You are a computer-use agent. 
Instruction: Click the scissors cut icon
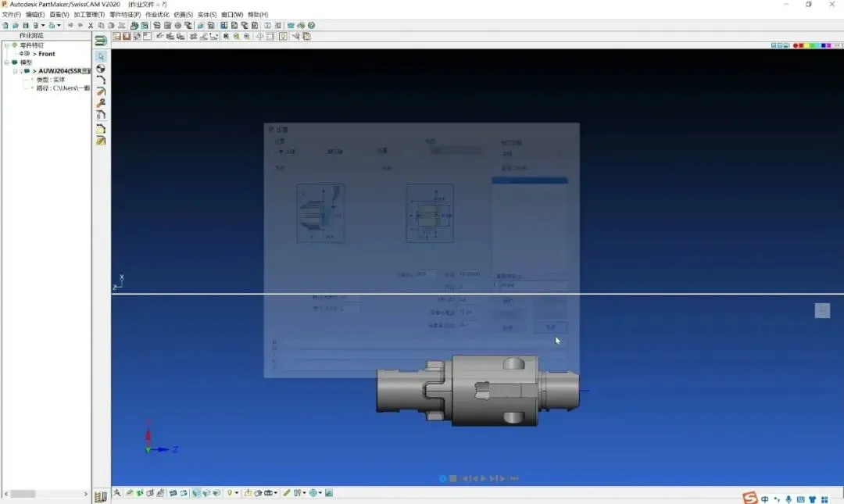point(91,25)
